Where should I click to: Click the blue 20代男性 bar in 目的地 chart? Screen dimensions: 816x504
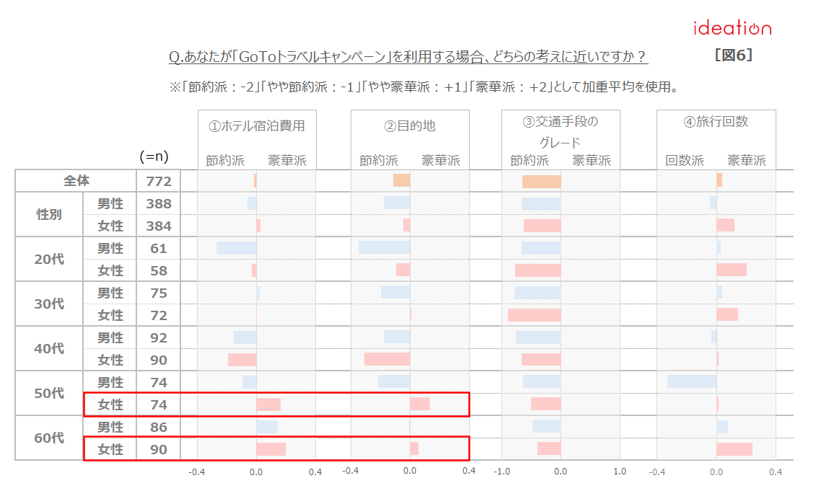384,247
